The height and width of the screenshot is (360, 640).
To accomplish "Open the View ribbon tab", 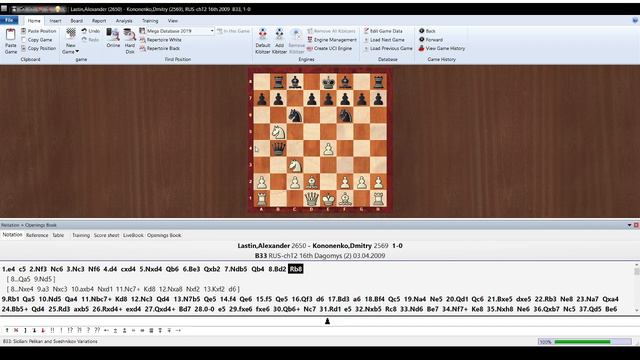I will click(173, 21).
